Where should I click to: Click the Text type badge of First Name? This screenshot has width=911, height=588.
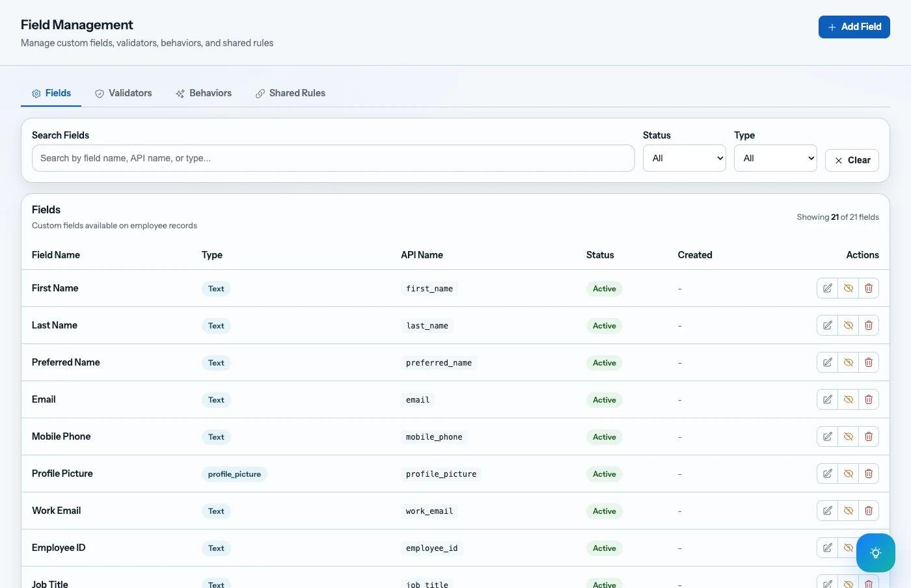[216, 289]
